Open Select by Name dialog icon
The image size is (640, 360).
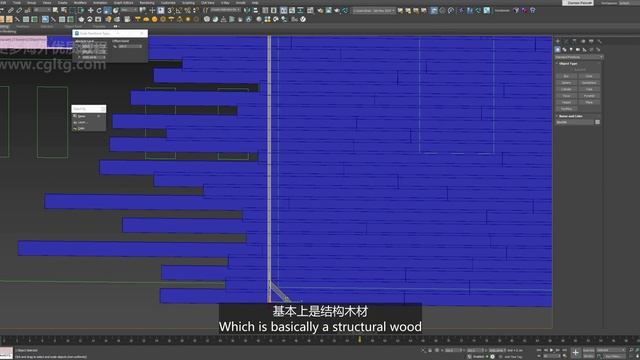[x=64, y=10]
